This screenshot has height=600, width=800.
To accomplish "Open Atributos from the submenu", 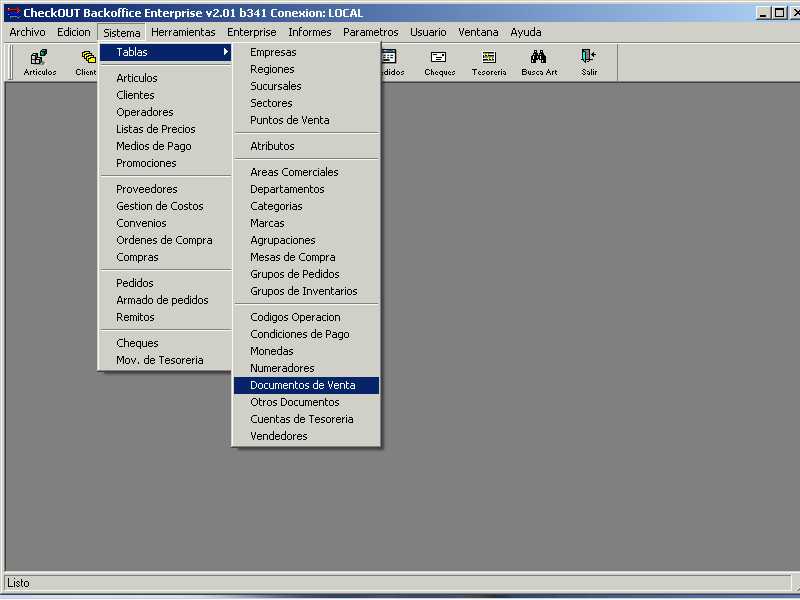I will 306,146.
